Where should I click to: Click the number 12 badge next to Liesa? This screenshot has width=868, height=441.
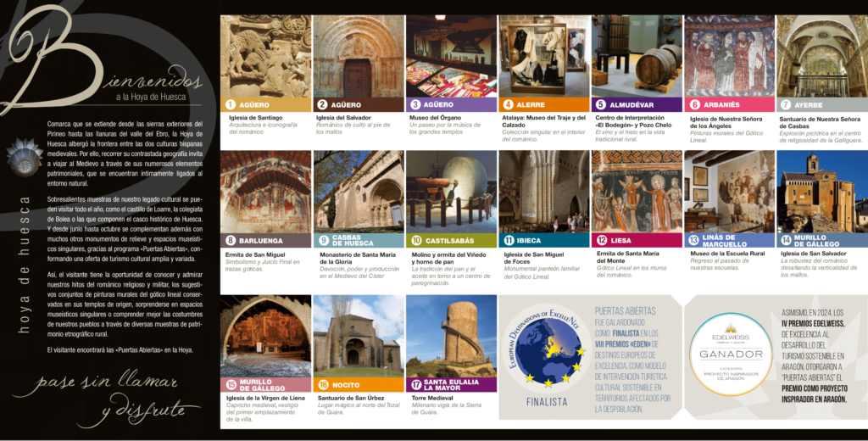pos(602,241)
